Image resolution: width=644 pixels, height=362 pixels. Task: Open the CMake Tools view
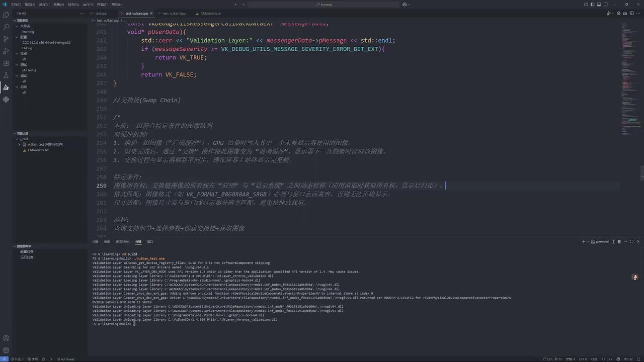tap(6, 87)
